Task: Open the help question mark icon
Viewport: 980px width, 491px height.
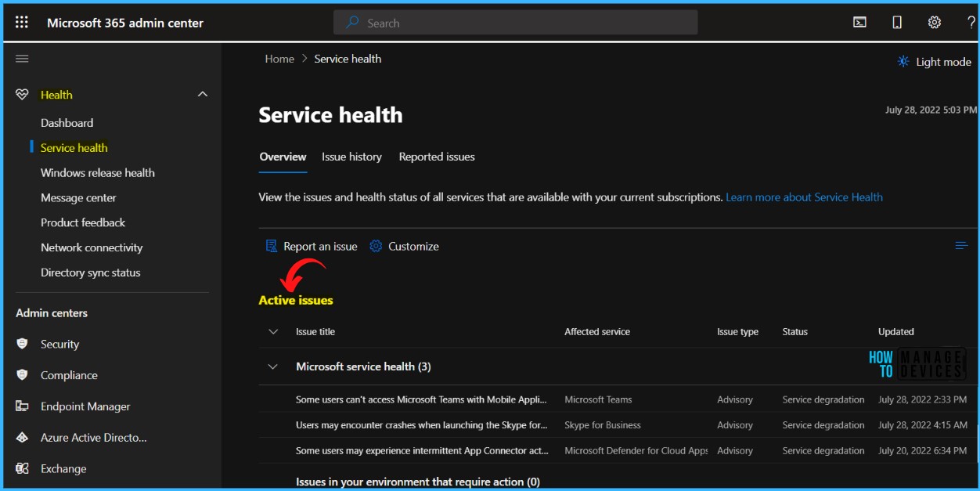Action: (971, 23)
